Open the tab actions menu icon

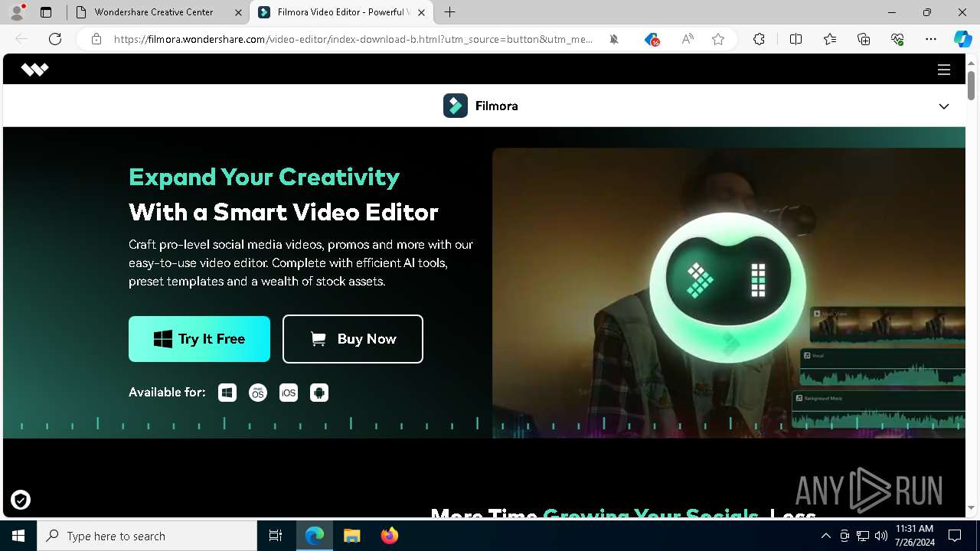point(46,12)
